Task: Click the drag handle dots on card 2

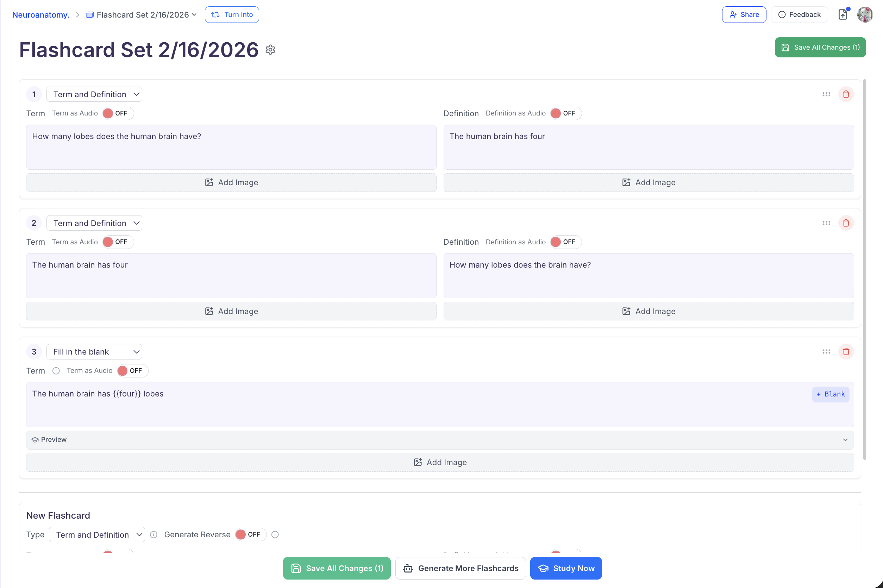Action: click(826, 223)
